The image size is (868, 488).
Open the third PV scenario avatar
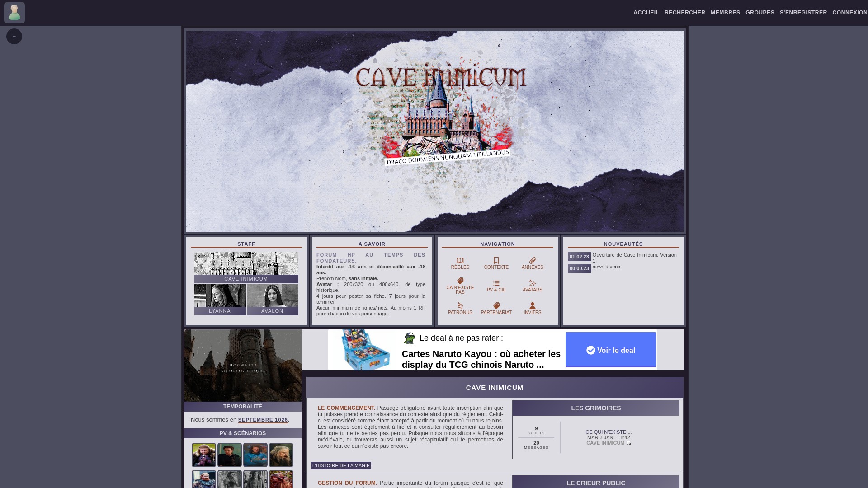click(255, 455)
